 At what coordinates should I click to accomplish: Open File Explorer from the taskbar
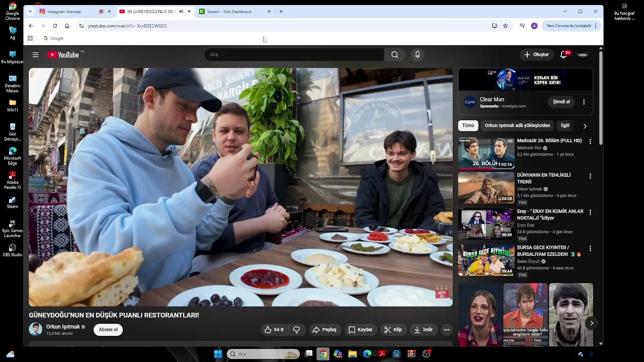point(352,354)
